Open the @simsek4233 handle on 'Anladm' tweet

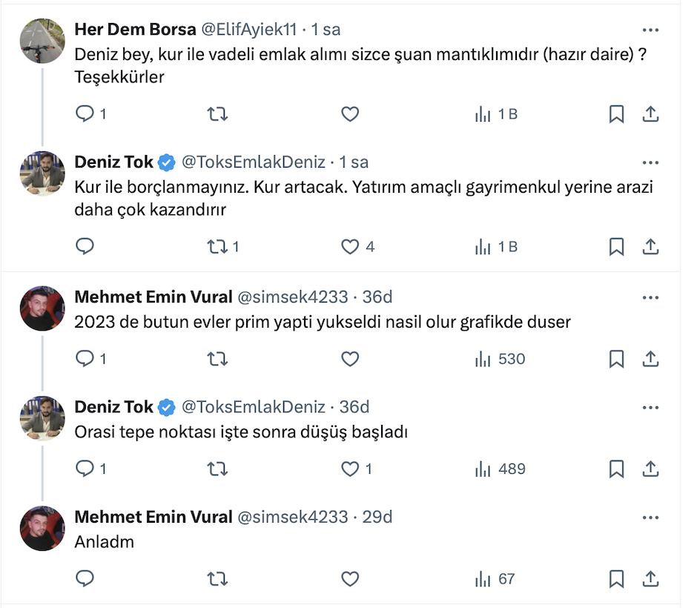(x=292, y=518)
